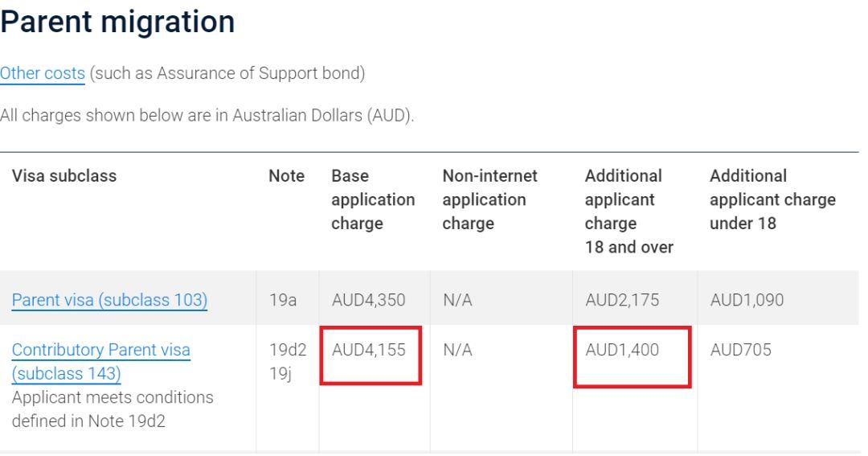The height and width of the screenshot is (456, 868).
Task: Click the Base application charge header
Action: click(373, 199)
